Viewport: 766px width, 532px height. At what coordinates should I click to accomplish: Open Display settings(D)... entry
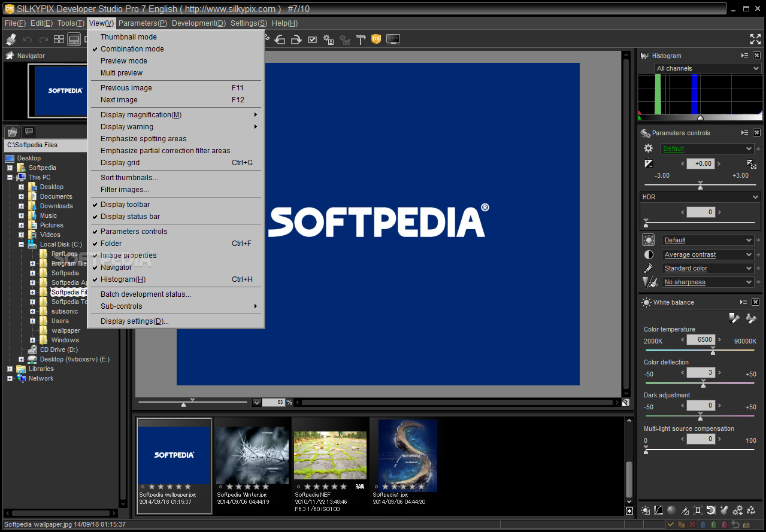175,321
